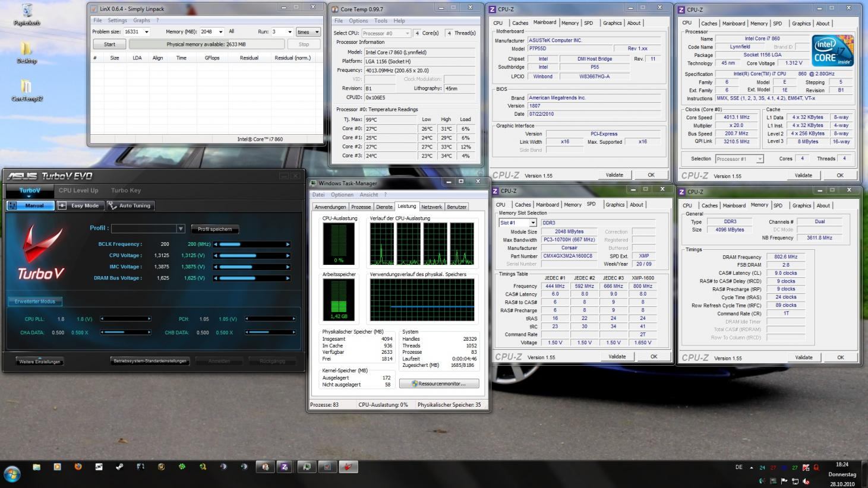
Task: Open Turbo Key tab in TurboV
Action: (126, 191)
